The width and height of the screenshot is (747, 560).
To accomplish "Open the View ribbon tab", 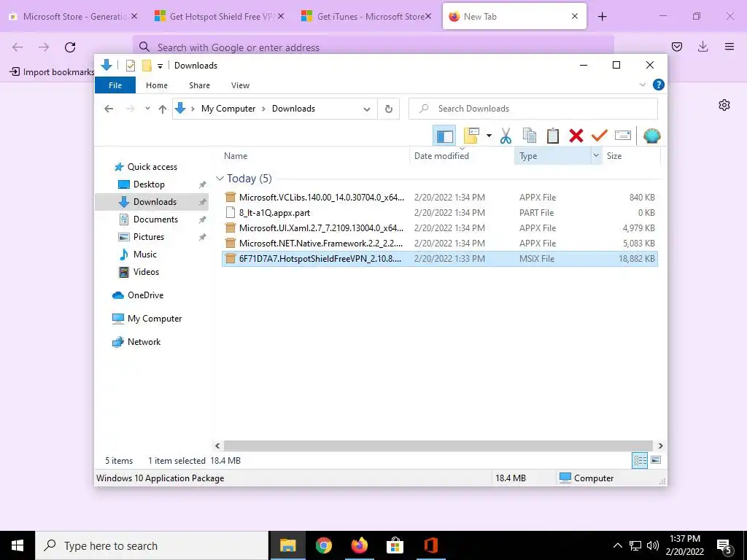I will (x=240, y=85).
